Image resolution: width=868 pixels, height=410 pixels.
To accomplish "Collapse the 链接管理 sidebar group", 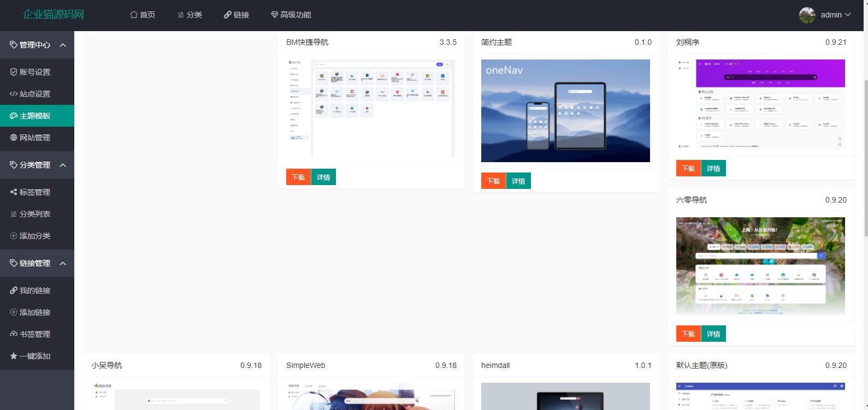I will pos(63,263).
